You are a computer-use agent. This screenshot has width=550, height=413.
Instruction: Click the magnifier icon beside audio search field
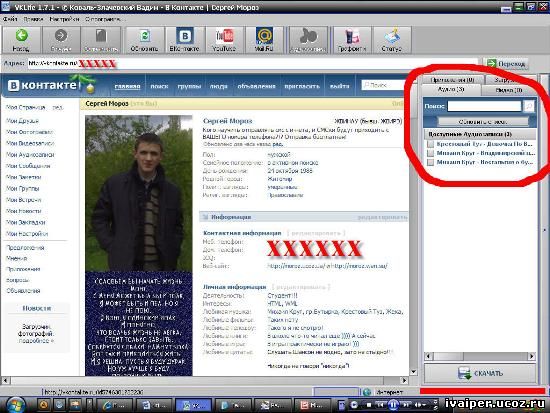click(529, 106)
